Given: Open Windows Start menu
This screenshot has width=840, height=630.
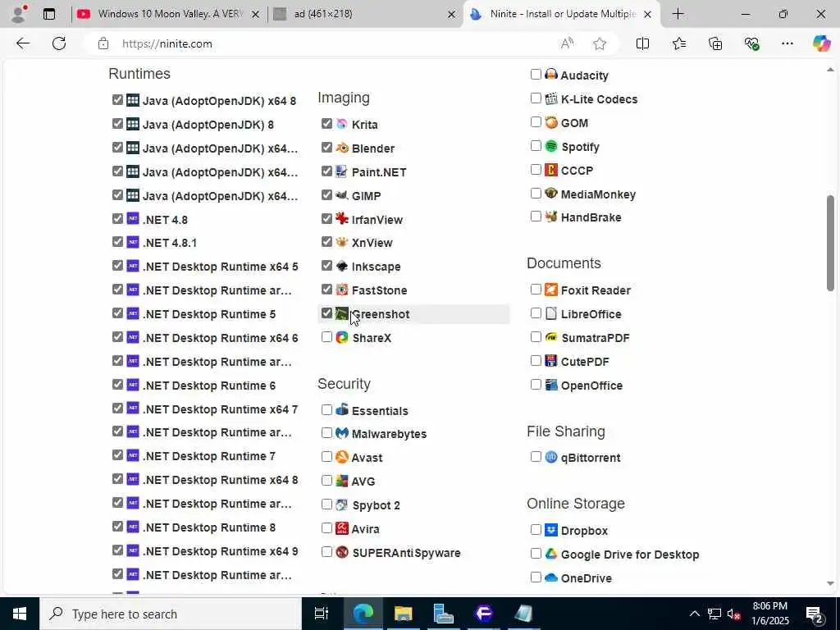Looking at the screenshot, I should pos(20,614).
